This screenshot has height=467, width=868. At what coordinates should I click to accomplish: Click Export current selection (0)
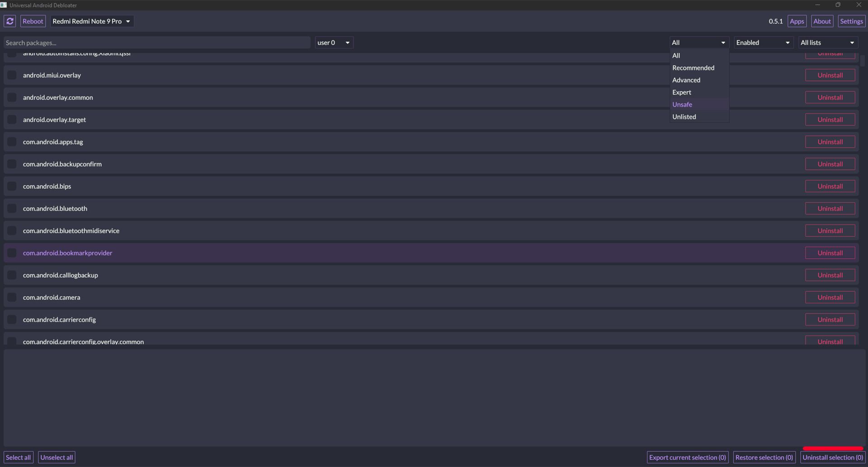[688, 457]
